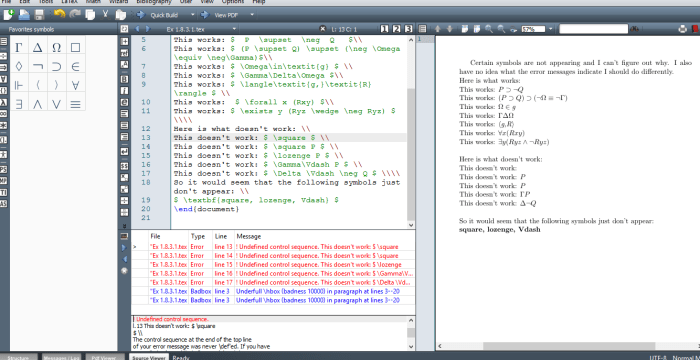Toggle the PDF structure panel icon

423,29
